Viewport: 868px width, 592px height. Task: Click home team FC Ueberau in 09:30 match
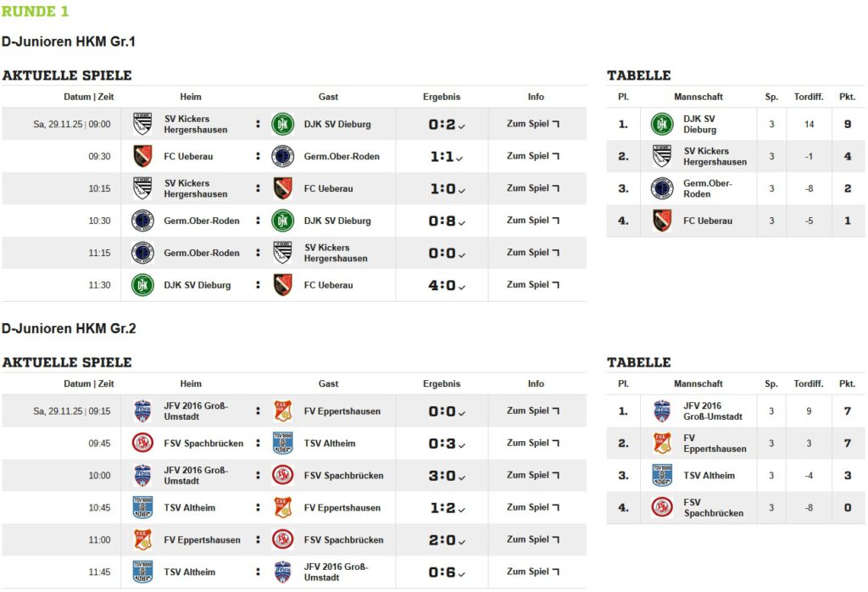coord(187,156)
